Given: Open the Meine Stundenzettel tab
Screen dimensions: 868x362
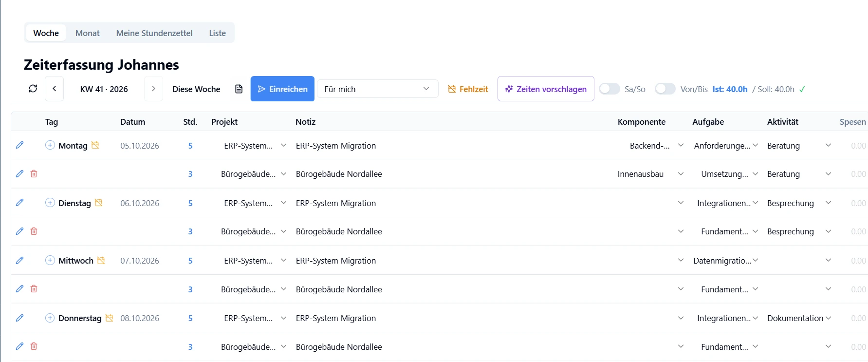Looking at the screenshot, I should point(154,33).
